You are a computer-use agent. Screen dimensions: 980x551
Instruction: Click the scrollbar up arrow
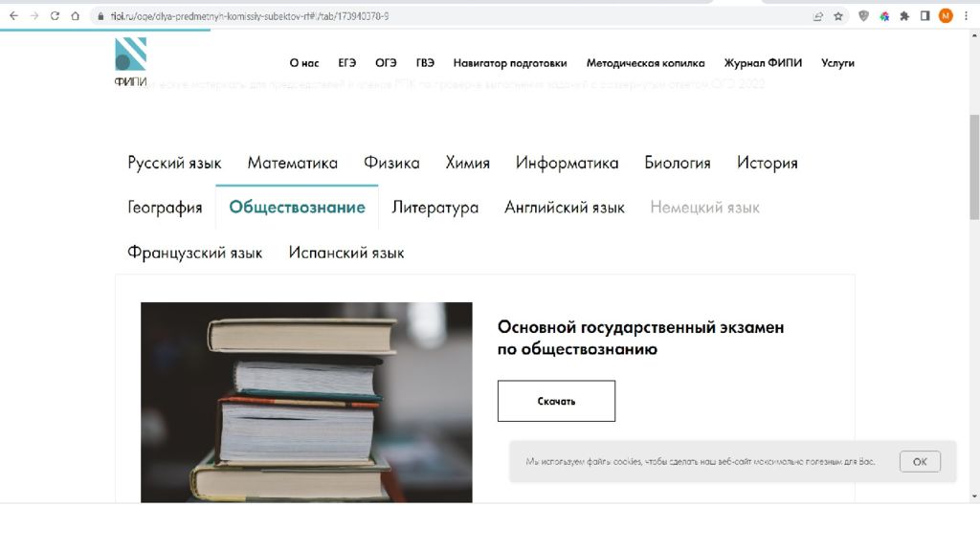click(x=974, y=35)
